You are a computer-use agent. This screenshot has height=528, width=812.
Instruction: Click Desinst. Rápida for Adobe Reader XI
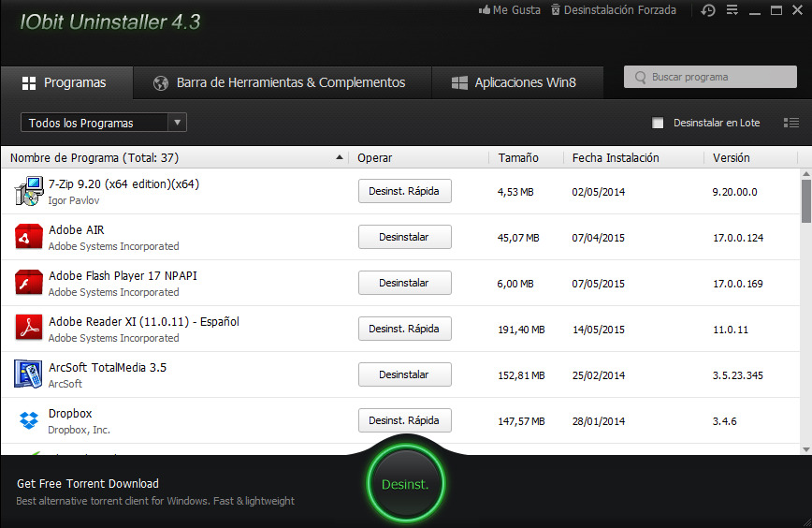[x=404, y=329]
